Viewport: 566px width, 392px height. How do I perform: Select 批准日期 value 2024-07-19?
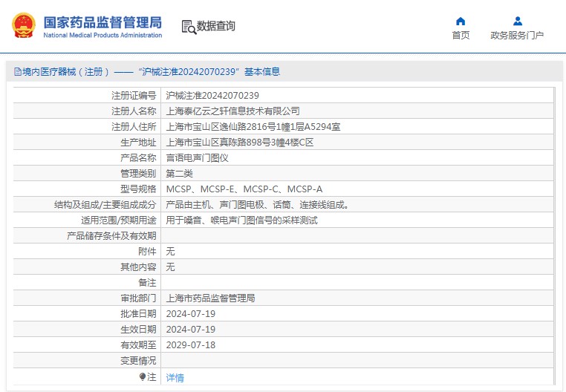190,313
